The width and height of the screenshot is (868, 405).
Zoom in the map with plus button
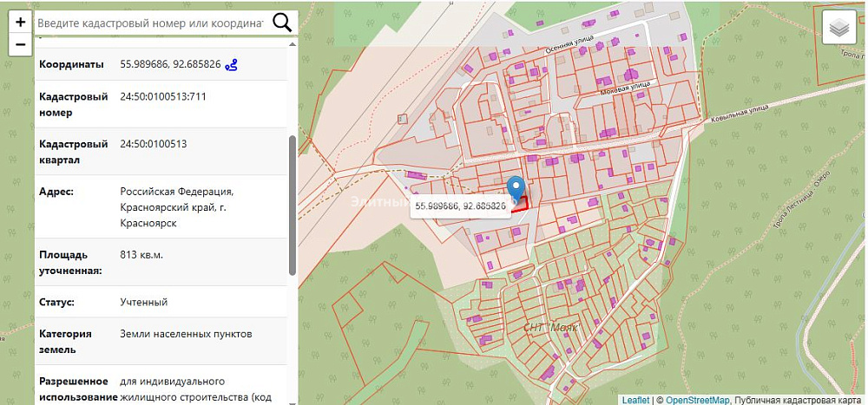pos(20,23)
